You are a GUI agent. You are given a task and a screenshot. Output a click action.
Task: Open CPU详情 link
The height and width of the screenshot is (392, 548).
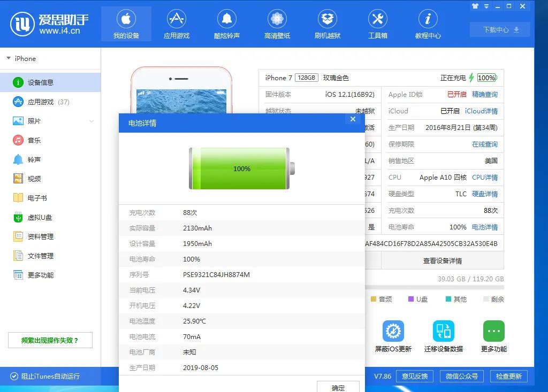click(485, 177)
